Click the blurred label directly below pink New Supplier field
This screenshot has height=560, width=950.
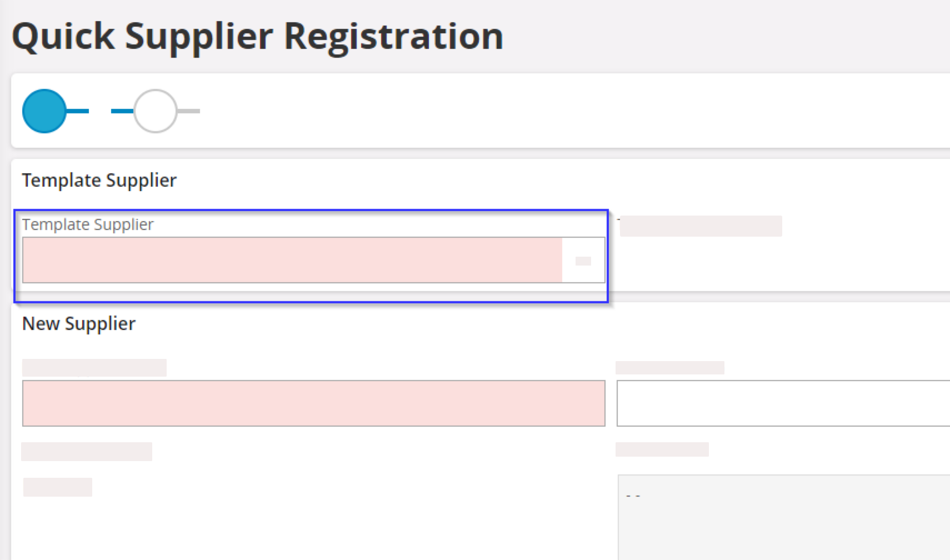(x=87, y=452)
